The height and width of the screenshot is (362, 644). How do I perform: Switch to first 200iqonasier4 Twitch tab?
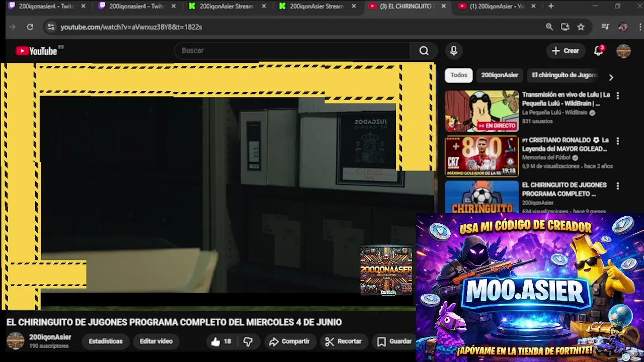click(x=46, y=7)
